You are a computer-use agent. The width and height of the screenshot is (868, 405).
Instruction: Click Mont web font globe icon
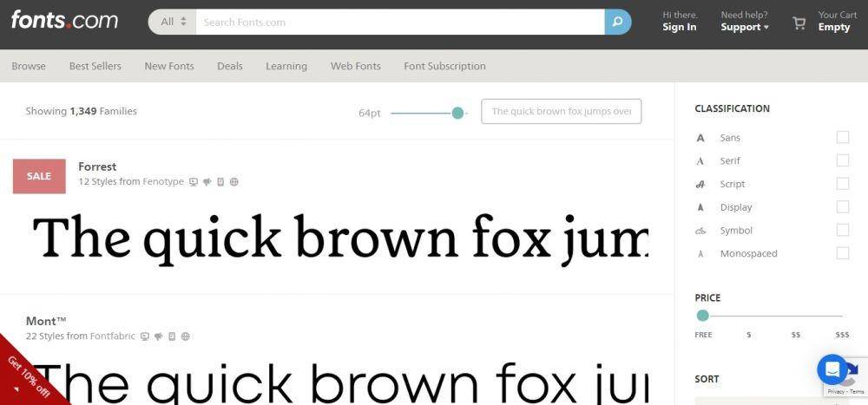click(186, 336)
